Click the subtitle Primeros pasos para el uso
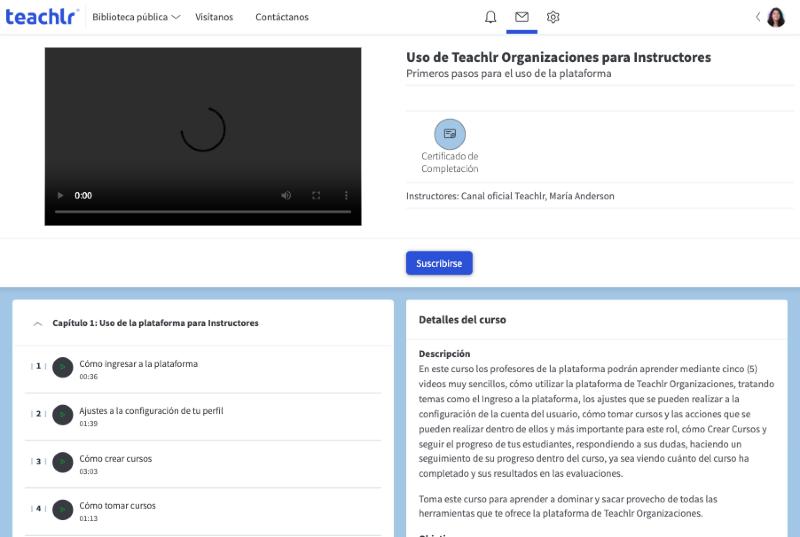This screenshot has width=800, height=537. [x=508, y=73]
